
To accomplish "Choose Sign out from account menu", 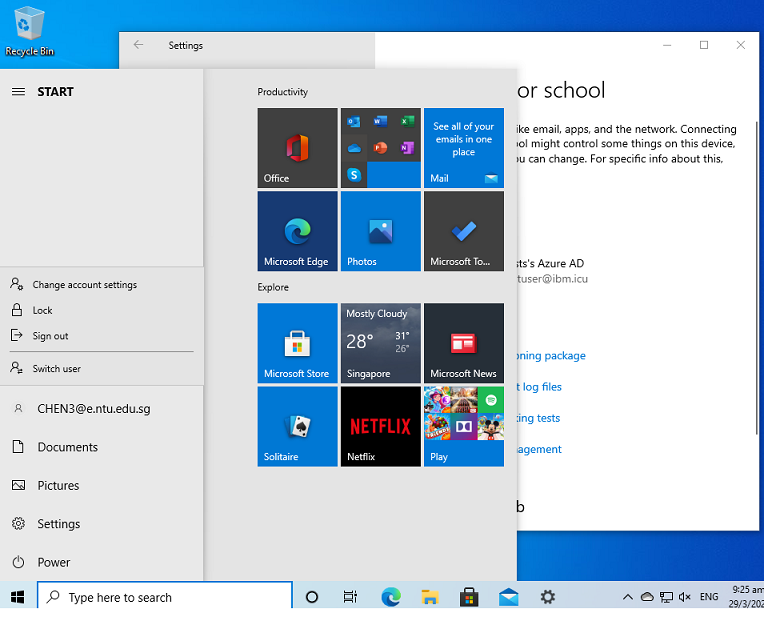I will click(x=102, y=336).
